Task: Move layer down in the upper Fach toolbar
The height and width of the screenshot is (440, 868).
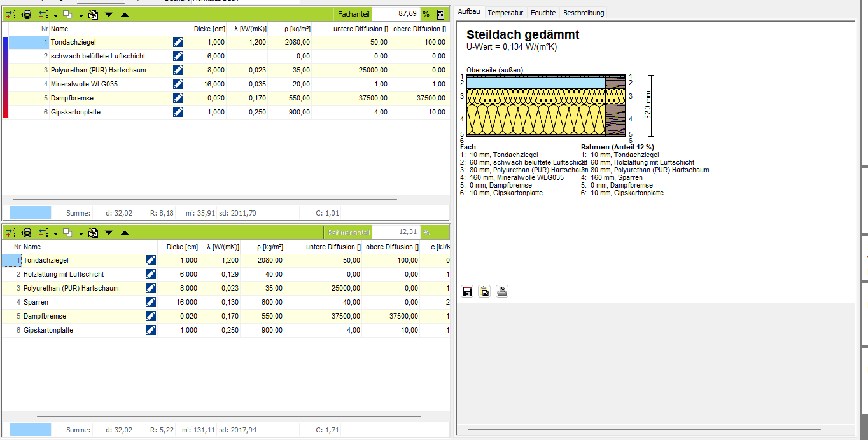Action: point(109,15)
